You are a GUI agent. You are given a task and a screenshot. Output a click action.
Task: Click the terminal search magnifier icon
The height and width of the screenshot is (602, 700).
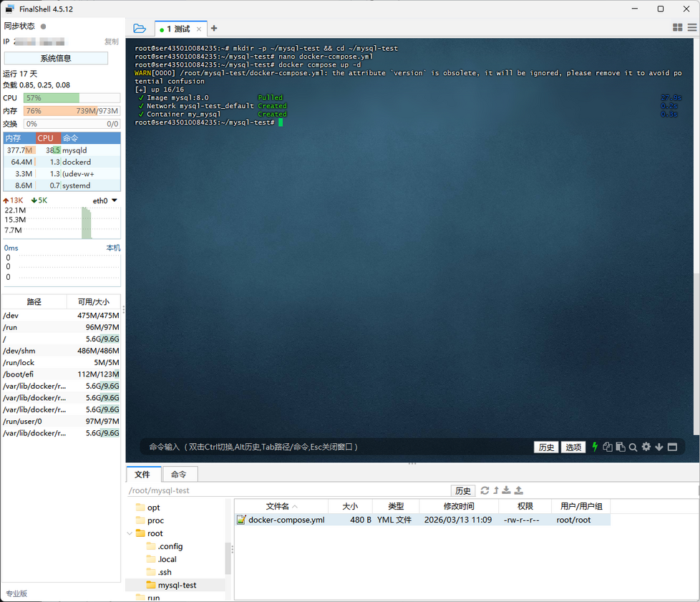[x=633, y=447]
